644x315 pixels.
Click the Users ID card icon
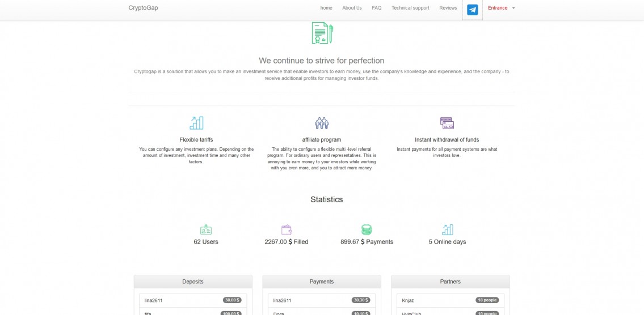(206, 229)
